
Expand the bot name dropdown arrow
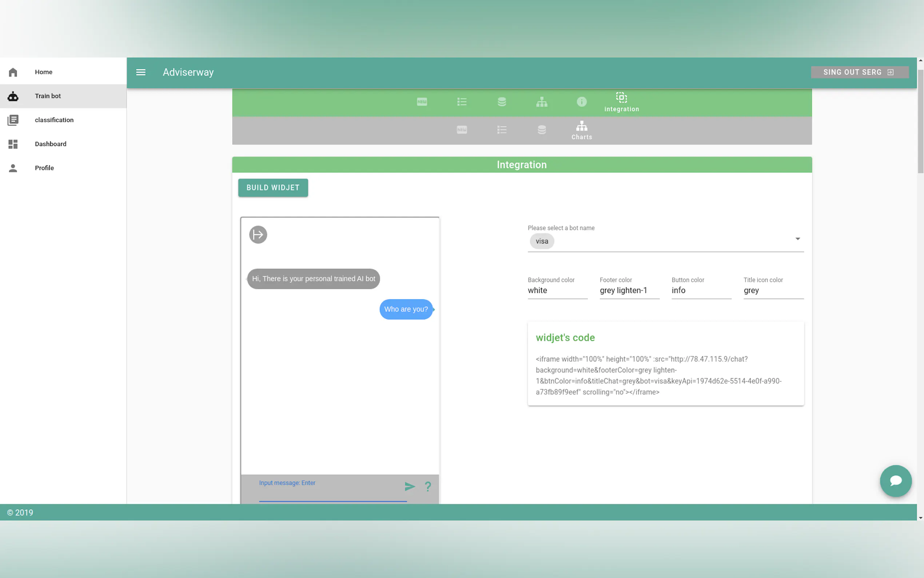pos(797,239)
